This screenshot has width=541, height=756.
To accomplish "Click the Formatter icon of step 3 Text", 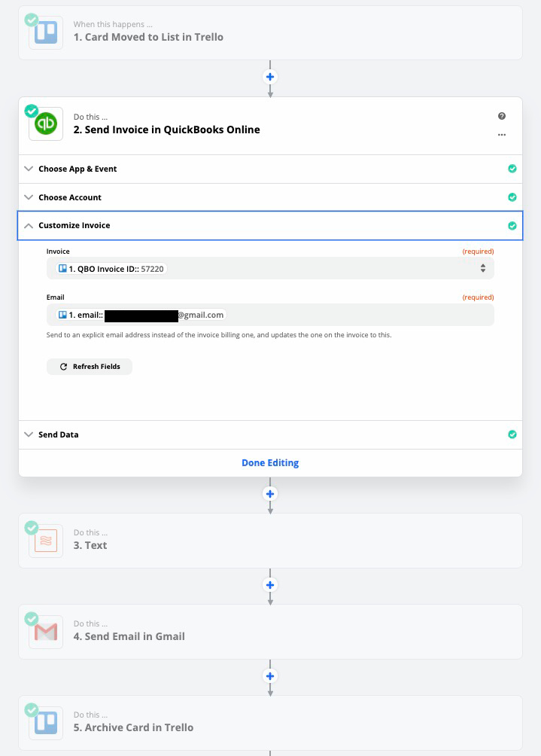I will (x=46, y=541).
